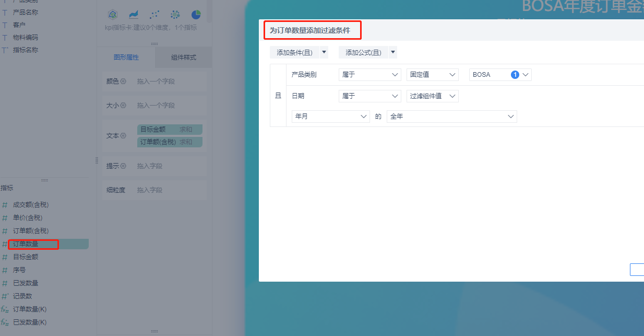Screen dimensions: 644x336
Task: Click the 提示 field drop area
Action: coord(170,166)
